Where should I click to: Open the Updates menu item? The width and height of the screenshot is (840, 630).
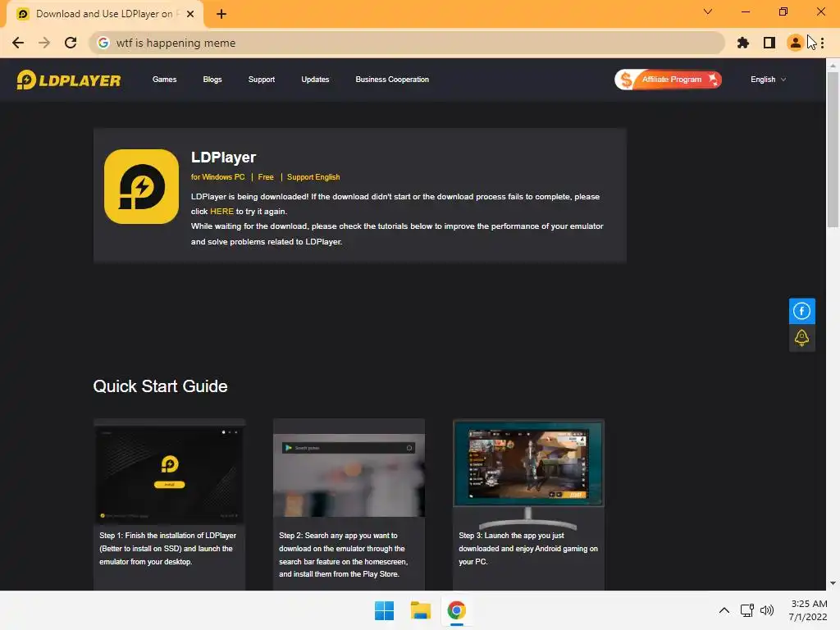click(315, 80)
